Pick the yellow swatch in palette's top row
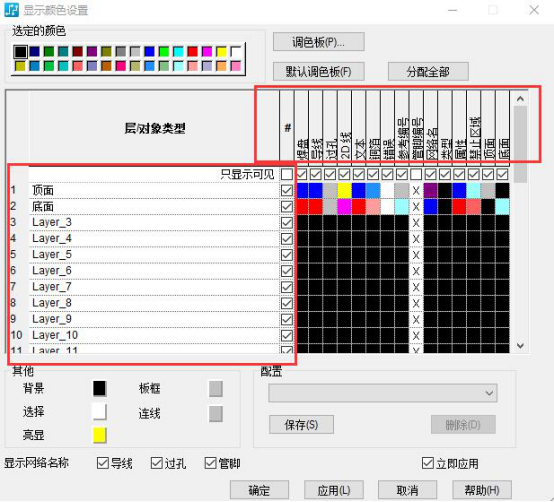The height and width of the screenshot is (502, 554). point(221,52)
